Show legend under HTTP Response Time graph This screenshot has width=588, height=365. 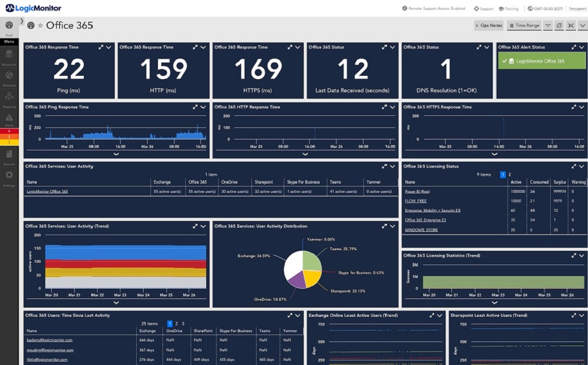tap(305, 154)
